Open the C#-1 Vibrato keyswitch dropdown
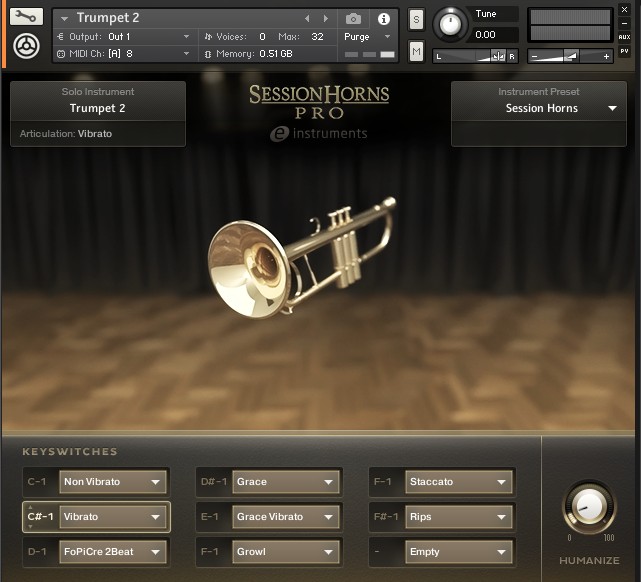 113,517
